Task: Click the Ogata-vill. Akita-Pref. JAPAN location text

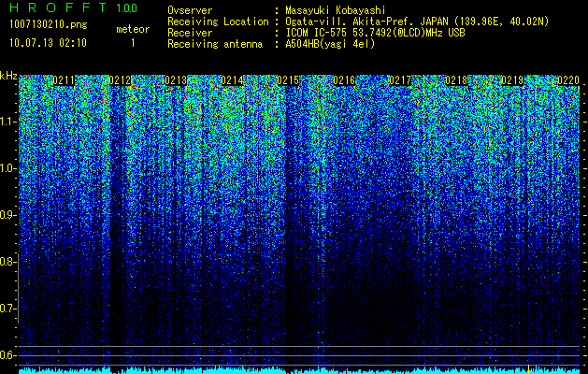Action: (417, 22)
